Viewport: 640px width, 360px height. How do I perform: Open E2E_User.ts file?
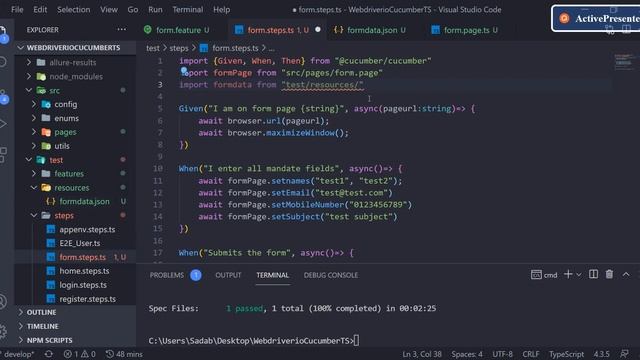click(76, 243)
